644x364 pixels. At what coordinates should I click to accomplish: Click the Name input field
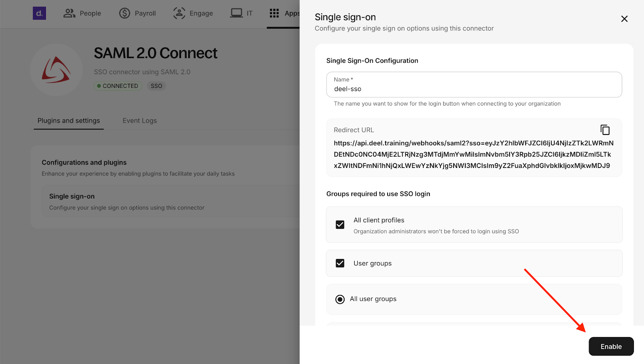(474, 85)
